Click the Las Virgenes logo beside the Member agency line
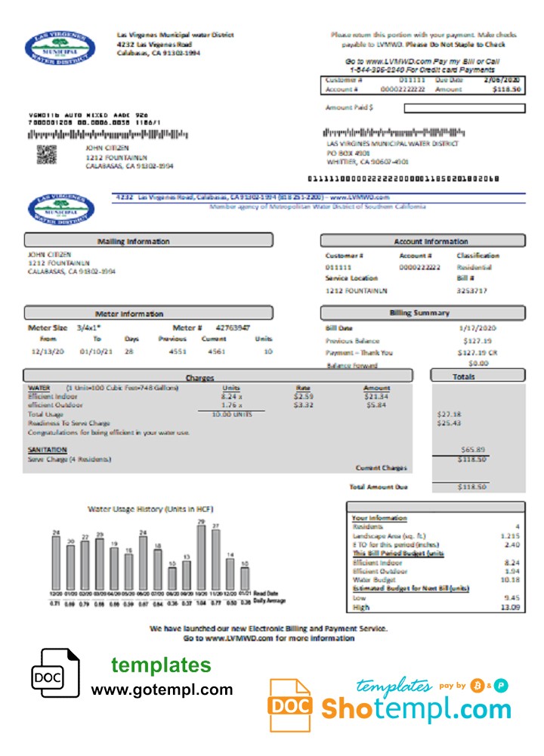544x756 pixels. [61, 209]
